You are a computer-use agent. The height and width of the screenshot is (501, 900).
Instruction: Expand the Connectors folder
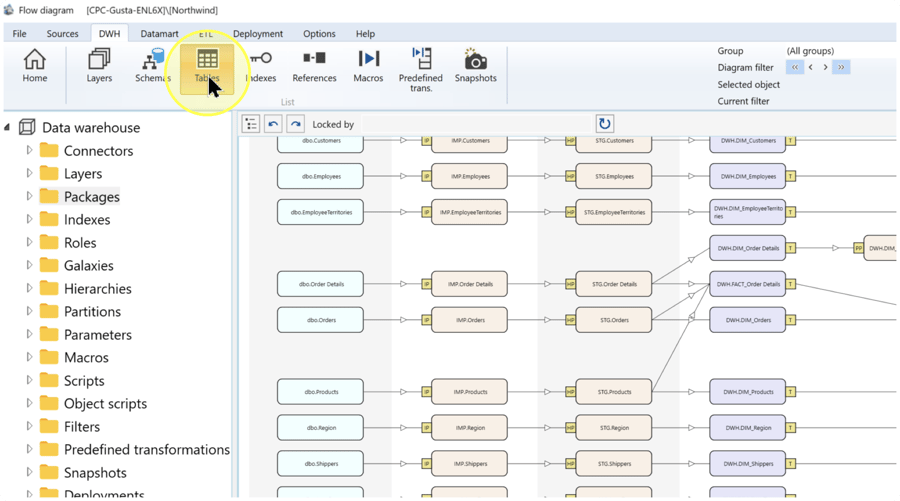pos(29,150)
